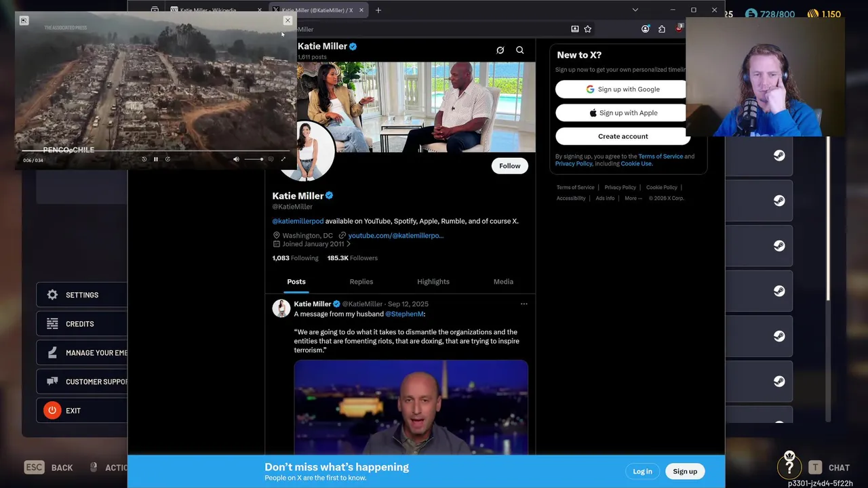
Task: Open the @katiemillerpod mention link
Action: (298, 221)
